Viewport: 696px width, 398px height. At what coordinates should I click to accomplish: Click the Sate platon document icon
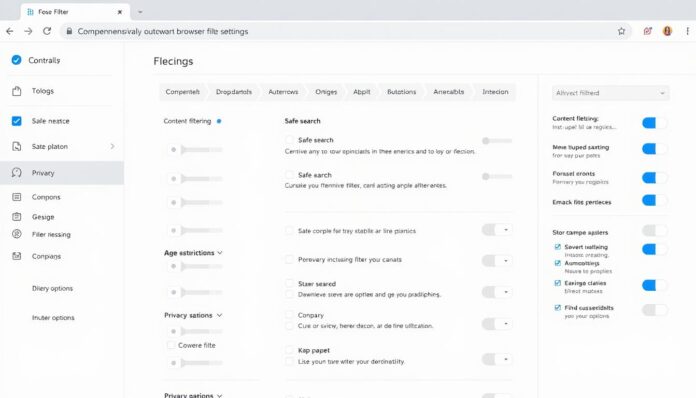[16, 146]
